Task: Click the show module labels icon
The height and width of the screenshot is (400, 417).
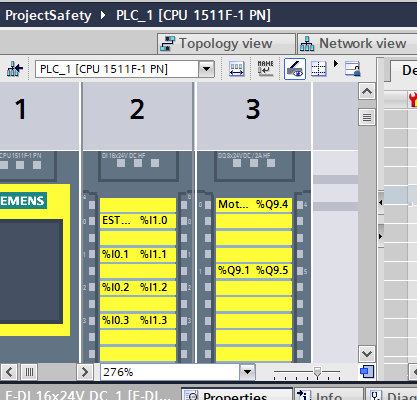Action: pyautogui.click(x=237, y=69)
